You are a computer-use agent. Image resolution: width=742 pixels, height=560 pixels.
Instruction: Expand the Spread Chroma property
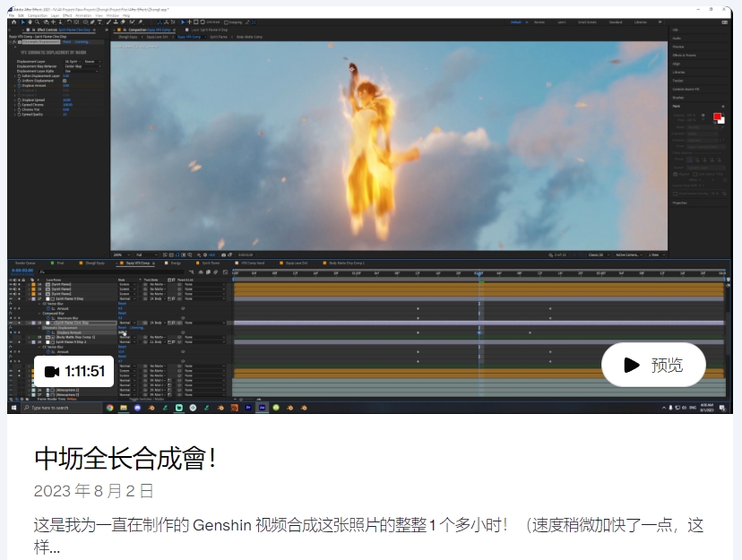tap(14, 105)
